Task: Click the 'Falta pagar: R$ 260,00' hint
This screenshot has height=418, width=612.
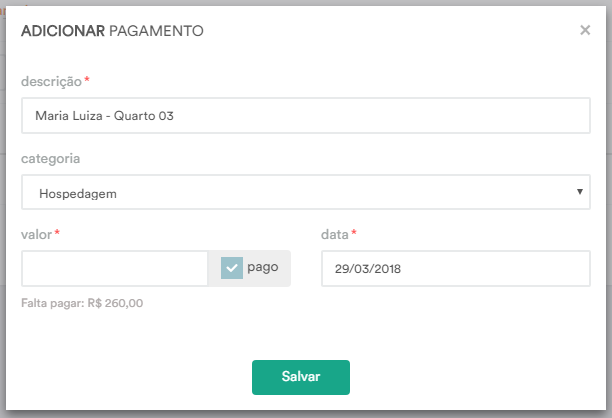Action: (x=82, y=303)
